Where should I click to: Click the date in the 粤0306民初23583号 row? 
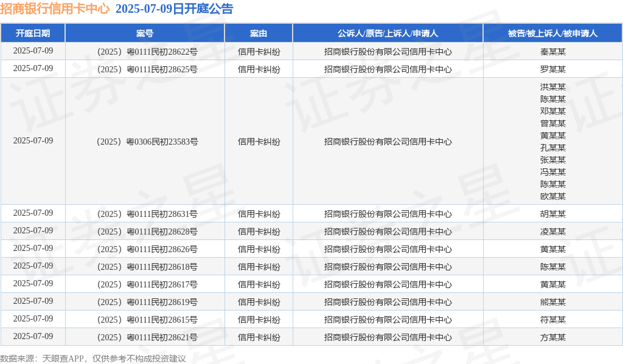click(33, 140)
